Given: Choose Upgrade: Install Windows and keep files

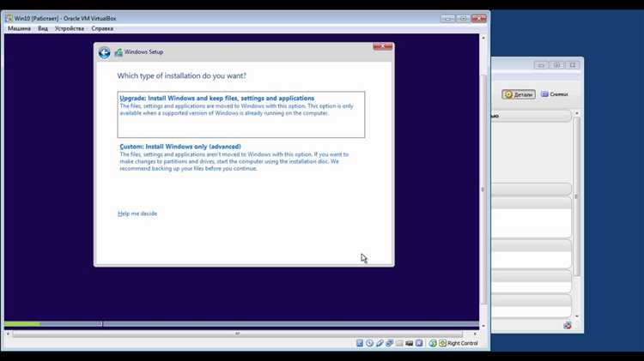Looking at the screenshot, I should point(241,114).
